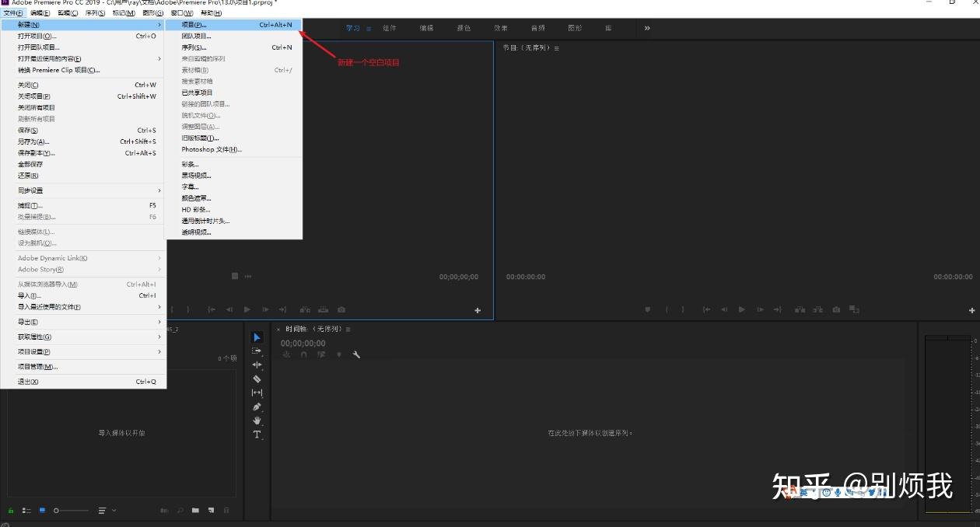The width and height of the screenshot is (980, 527).
Task: Step back one frame in program monitor
Action: (724, 309)
